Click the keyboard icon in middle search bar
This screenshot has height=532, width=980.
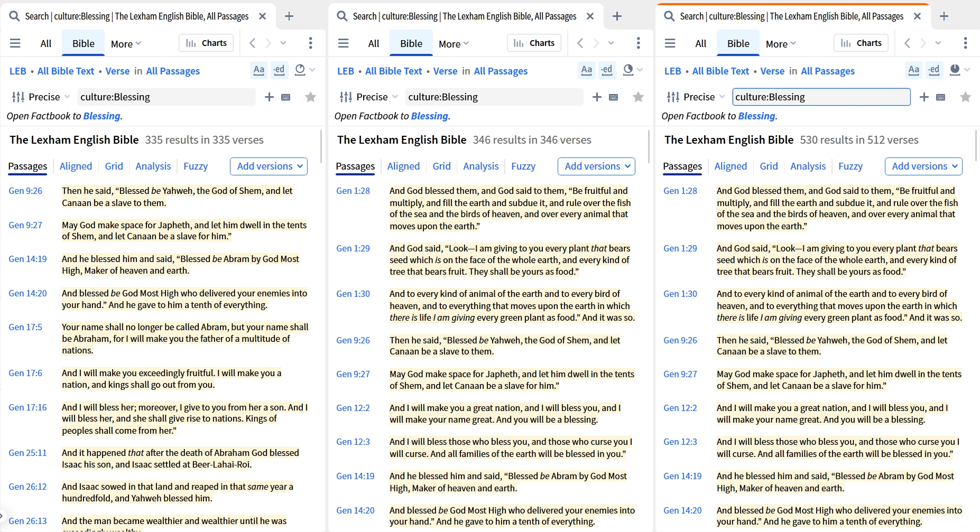[x=614, y=97]
